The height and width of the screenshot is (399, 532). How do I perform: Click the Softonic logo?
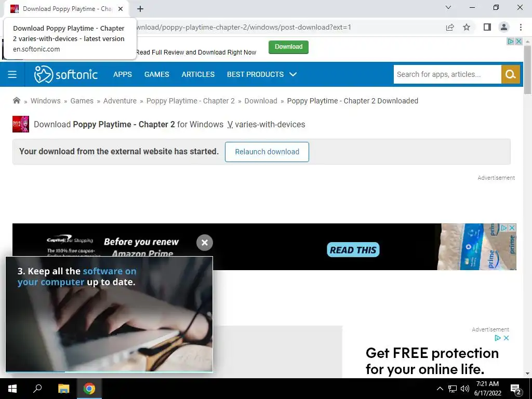click(66, 74)
